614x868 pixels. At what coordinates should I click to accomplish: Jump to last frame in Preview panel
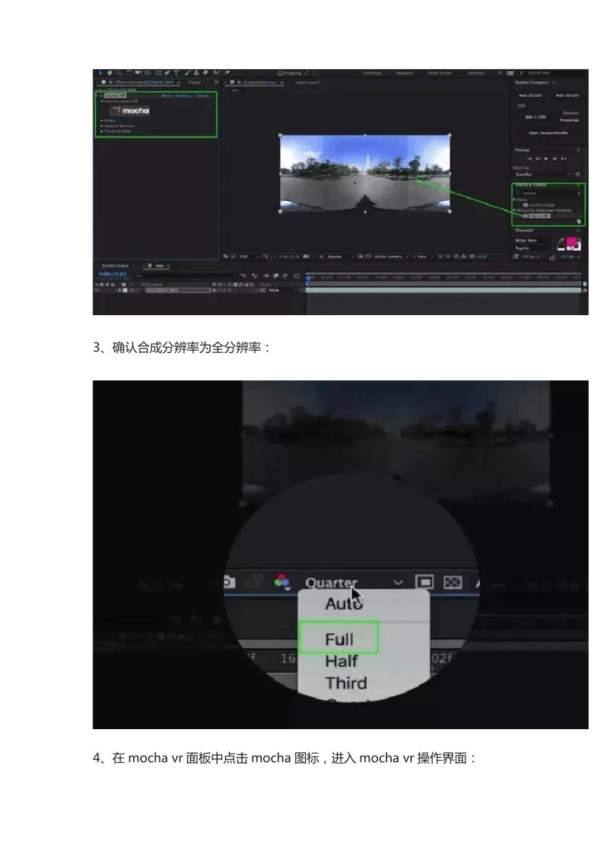(x=564, y=159)
